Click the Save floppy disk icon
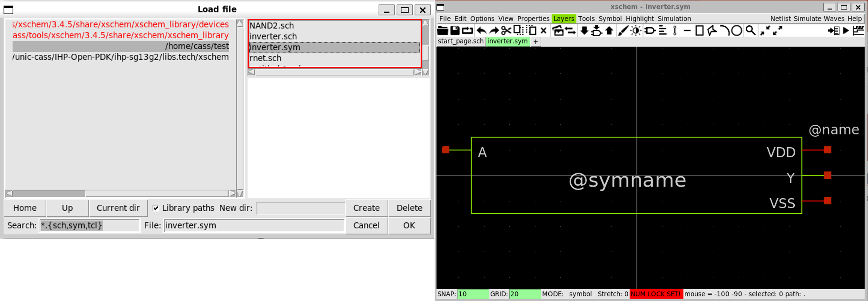The image size is (868, 301). 455,31
